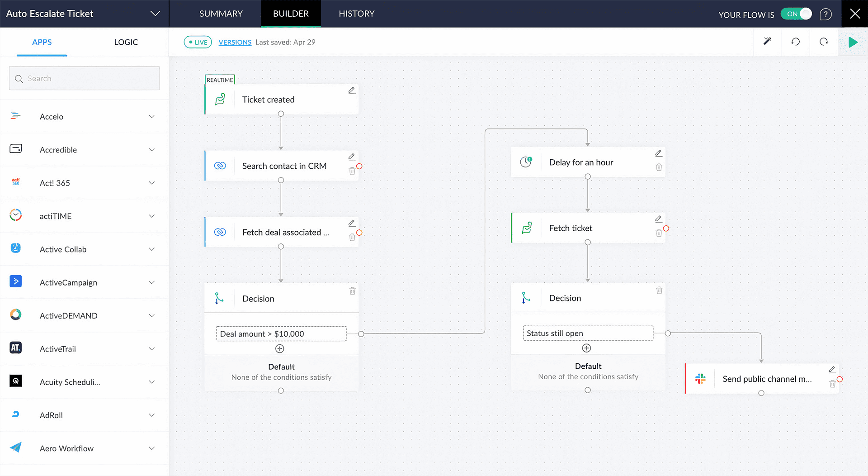
Task: Switch to the SUMMARY tab
Action: tap(221, 14)
